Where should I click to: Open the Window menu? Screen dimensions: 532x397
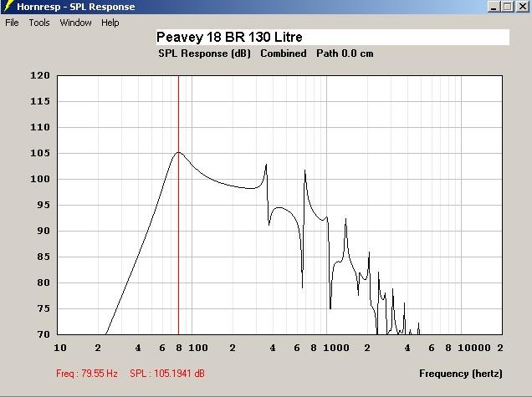click(75, 23)
